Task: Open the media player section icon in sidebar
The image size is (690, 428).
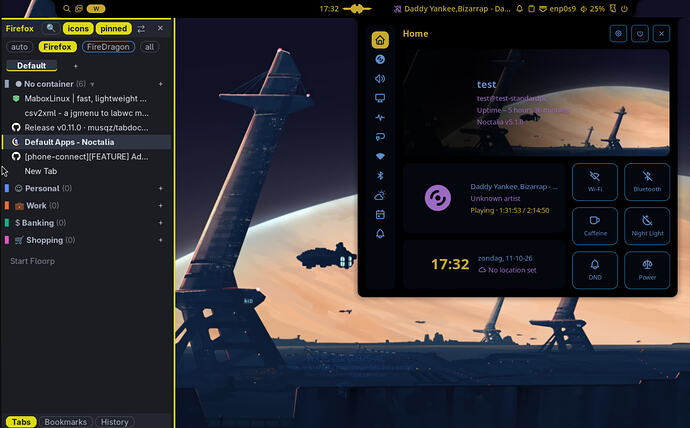Action: (x=380, y=59)
